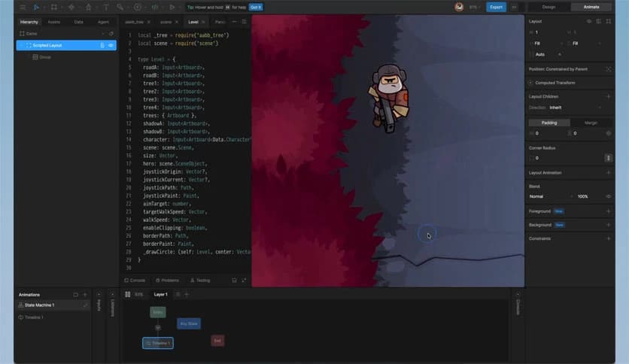The width and height of the screenshot is (629, 364).
Task: Toggle Layout visibility eye icon
Action: [589, 21]
